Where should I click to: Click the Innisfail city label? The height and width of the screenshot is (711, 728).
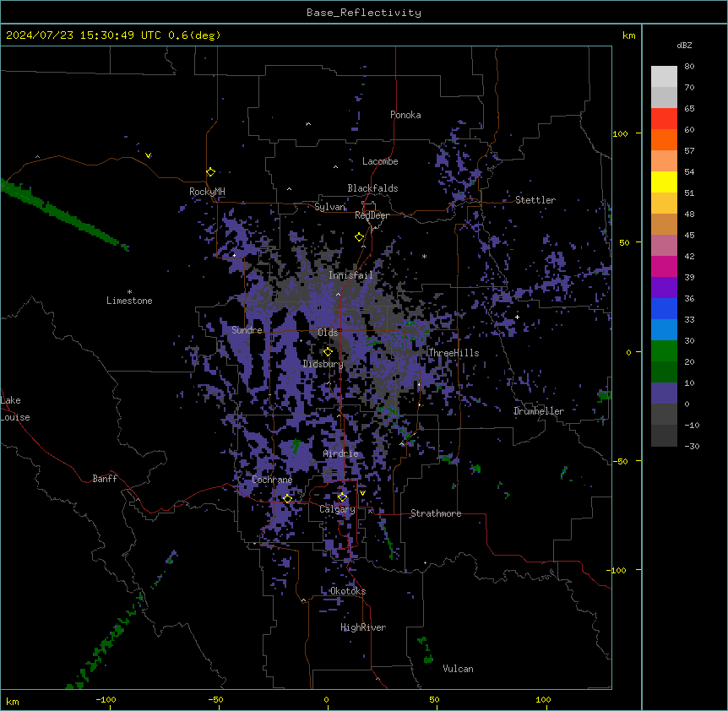pyautogui.click(x=350, y=275)
